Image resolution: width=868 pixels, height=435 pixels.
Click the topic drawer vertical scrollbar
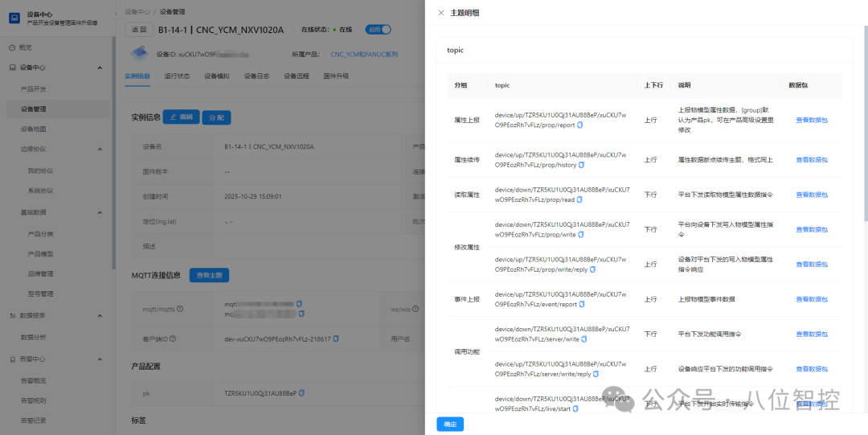(x=866, y=122)
